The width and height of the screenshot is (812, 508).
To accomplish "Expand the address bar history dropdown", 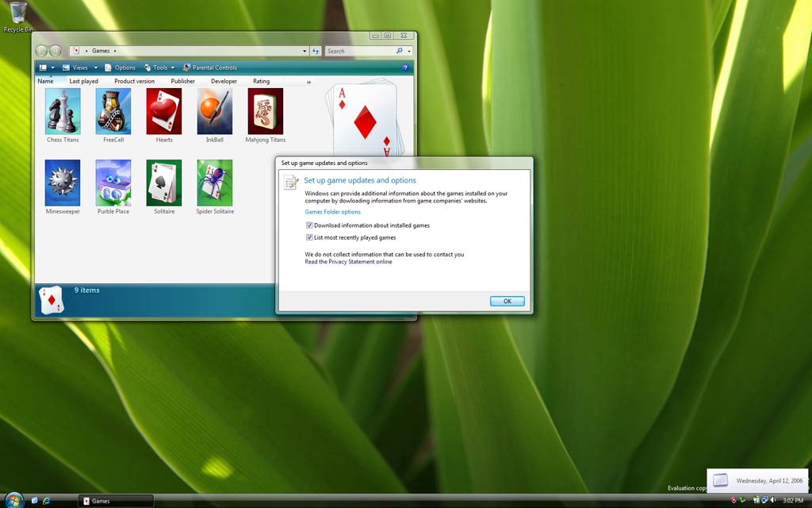I will [x=304, y=51].
